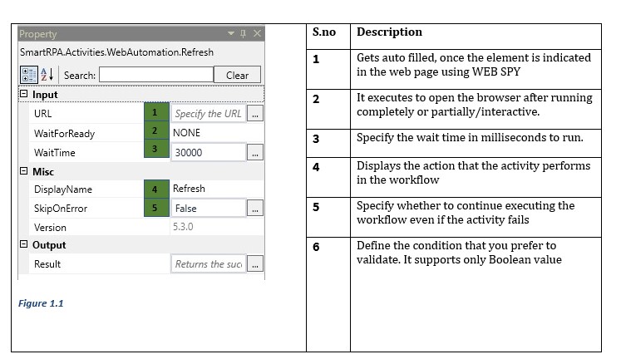Image resolution: width=621 pixels, height=364 pixels.
Task: Click the Misc section heading
Action: 42,172
